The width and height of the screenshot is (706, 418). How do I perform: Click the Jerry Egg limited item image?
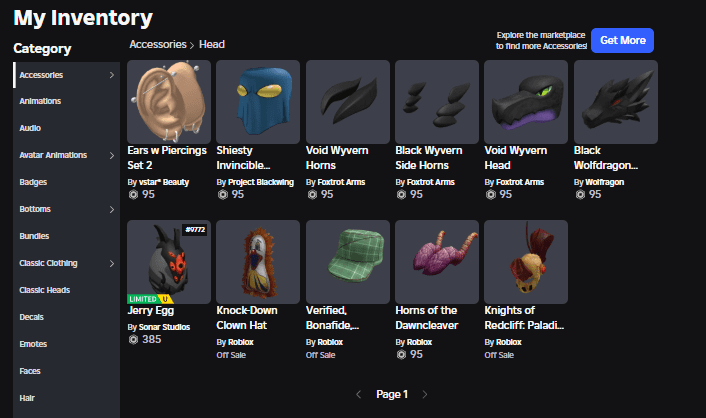click(x=169, y=262)
